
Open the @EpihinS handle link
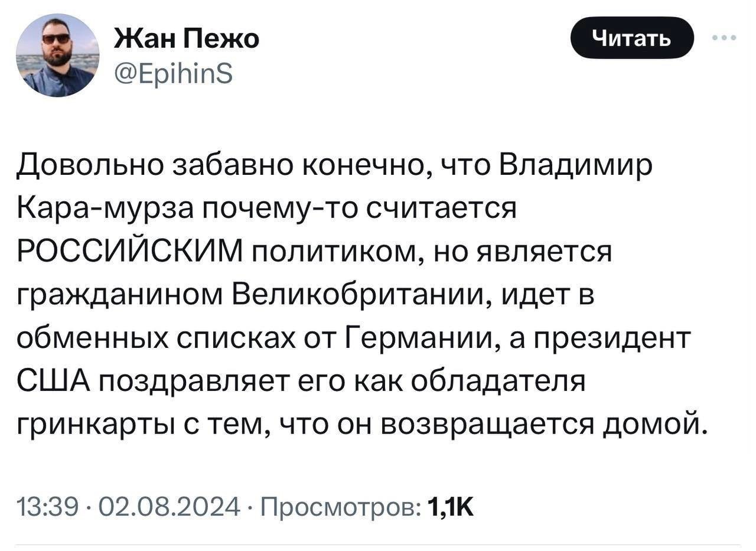[x=172, y=74]
